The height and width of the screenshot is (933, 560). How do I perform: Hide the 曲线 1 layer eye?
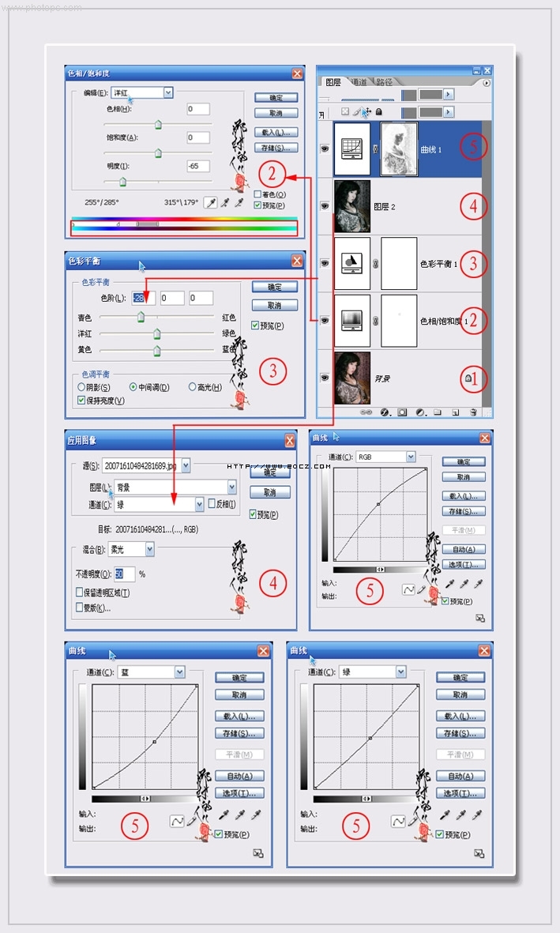(x=325, y=149)
